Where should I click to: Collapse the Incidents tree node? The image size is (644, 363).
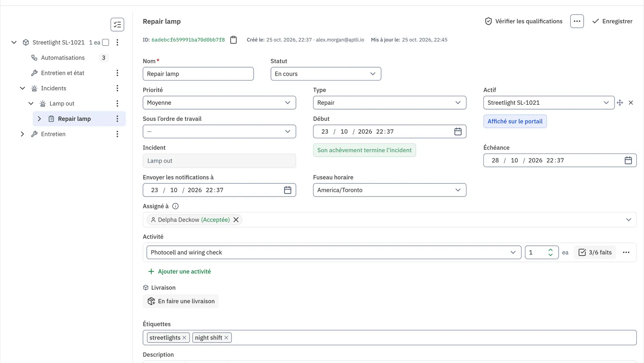click(x=23, y=88)
